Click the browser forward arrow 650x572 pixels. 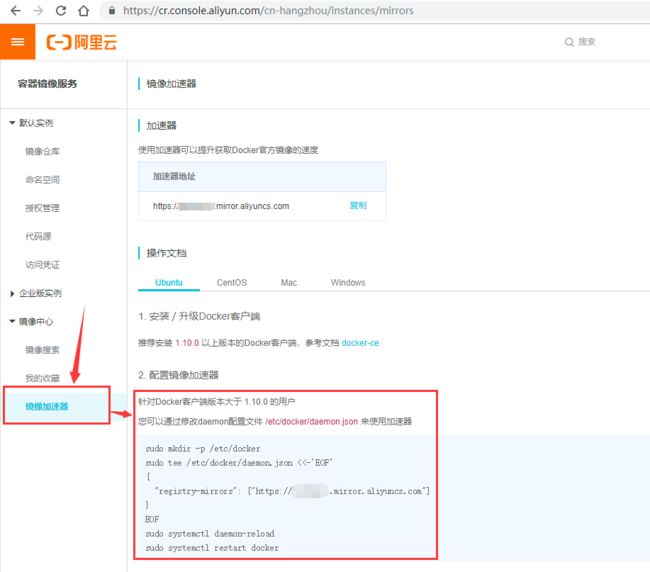coord(38,10)
